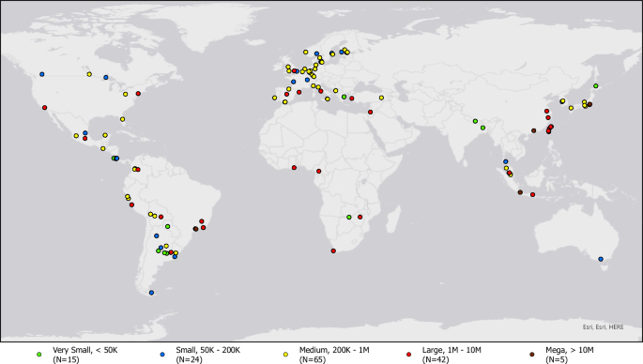Click the green Very Small legend dot

[39, 355]
